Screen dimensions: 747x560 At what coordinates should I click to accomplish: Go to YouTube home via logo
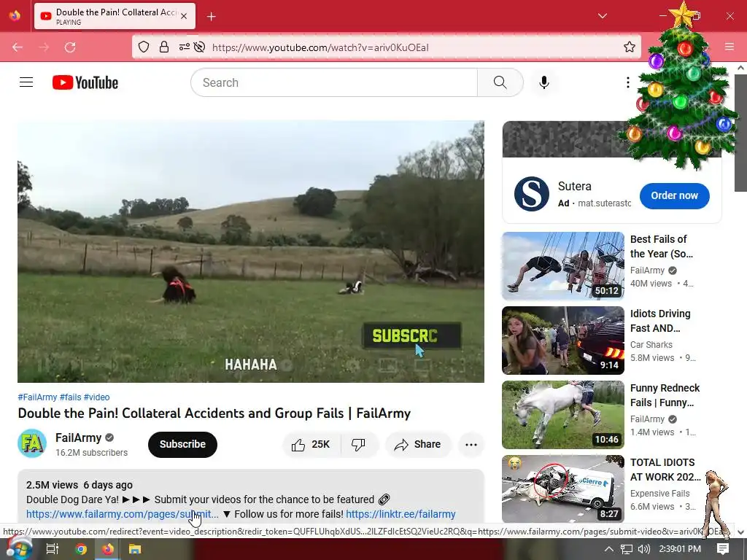[85, 82]
